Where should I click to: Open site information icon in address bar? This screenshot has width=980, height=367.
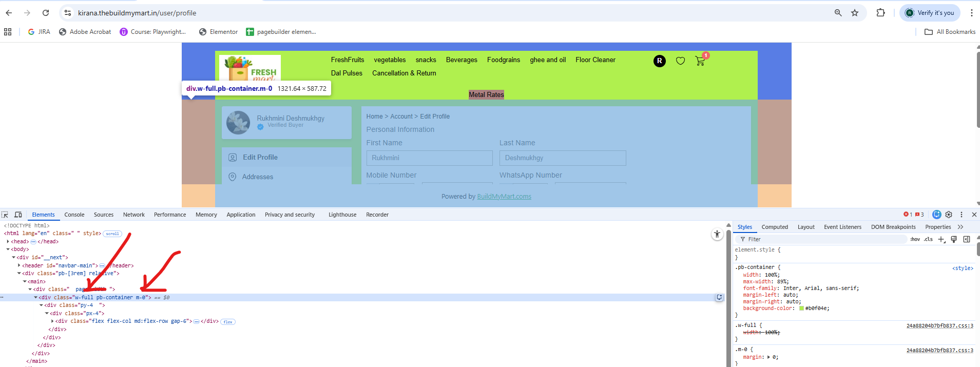pos(68,13)
